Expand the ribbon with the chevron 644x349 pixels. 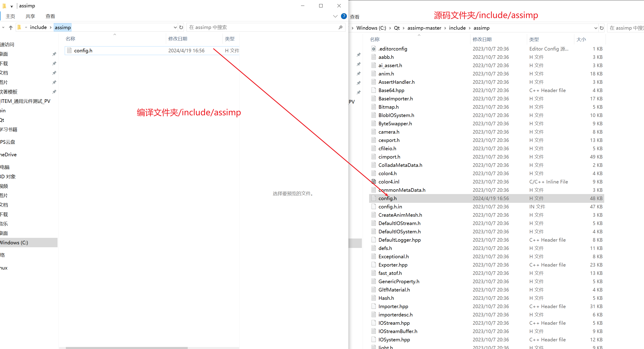tap(335, 16)
